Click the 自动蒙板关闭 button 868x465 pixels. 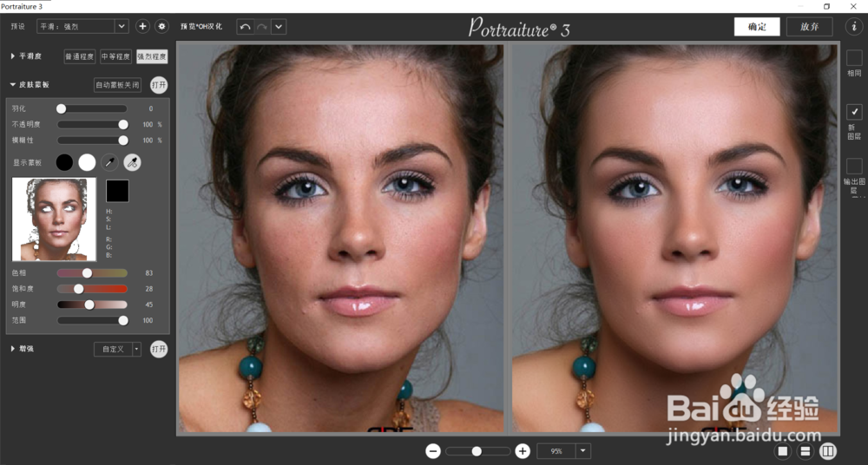pos(117,85)
